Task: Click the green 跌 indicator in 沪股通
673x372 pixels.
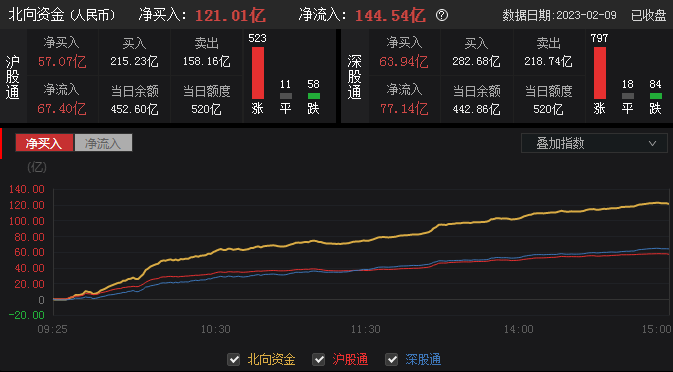Action: pos(314,96)
